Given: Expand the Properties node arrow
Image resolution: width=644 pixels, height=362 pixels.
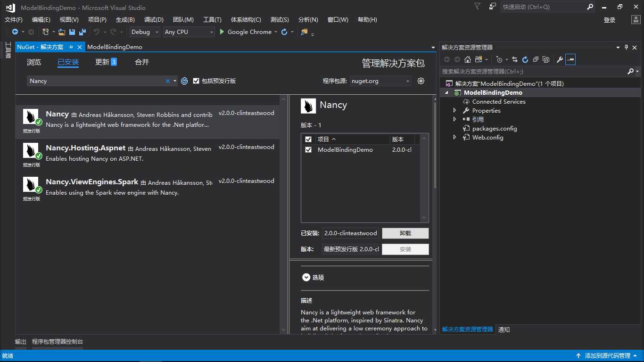Looking at the screenshot, I should 454,110.
